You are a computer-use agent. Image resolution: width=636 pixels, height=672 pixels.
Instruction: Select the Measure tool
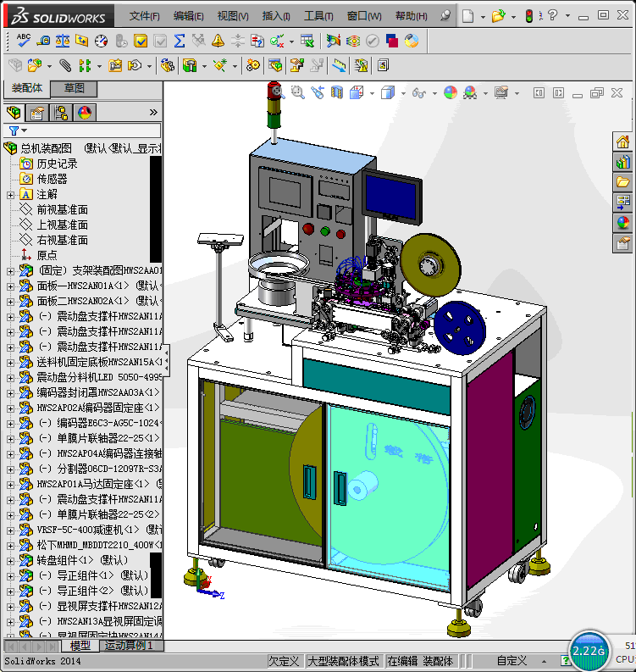(43, 41)
